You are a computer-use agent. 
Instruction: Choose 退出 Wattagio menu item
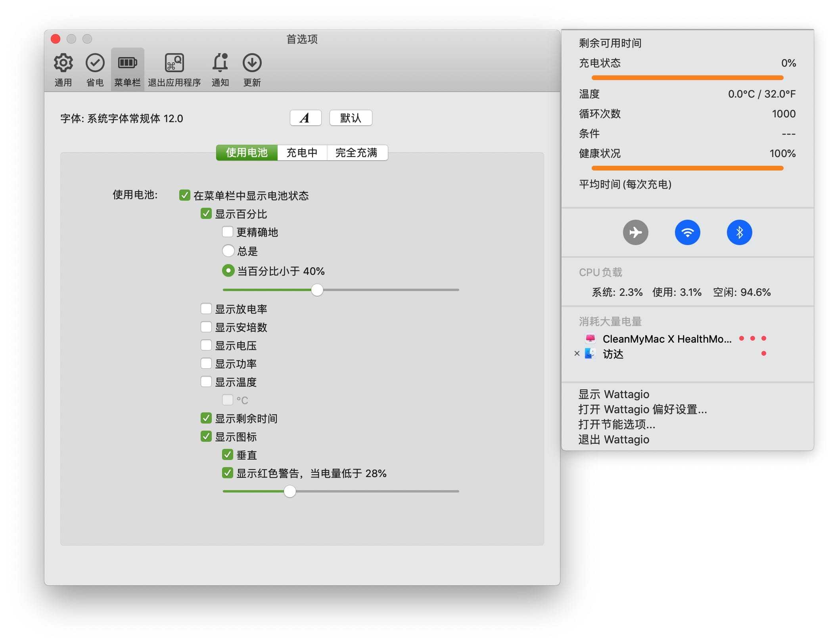point(613,439)
